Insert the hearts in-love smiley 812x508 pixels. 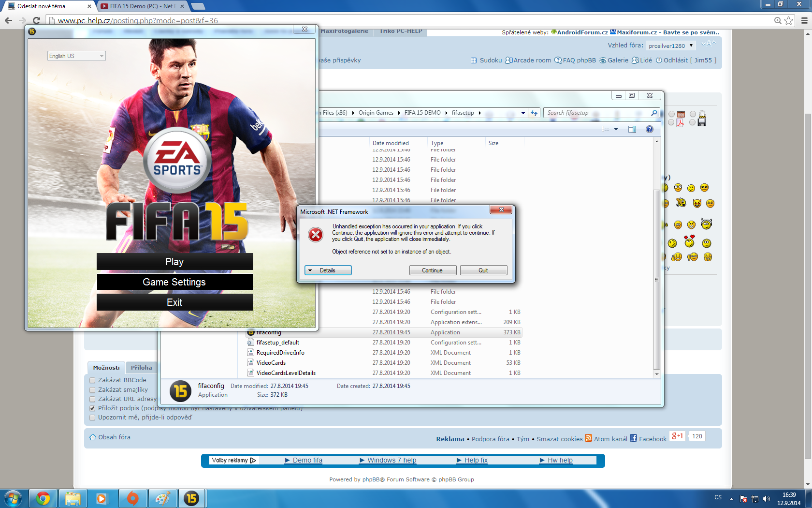pos(689,241)
